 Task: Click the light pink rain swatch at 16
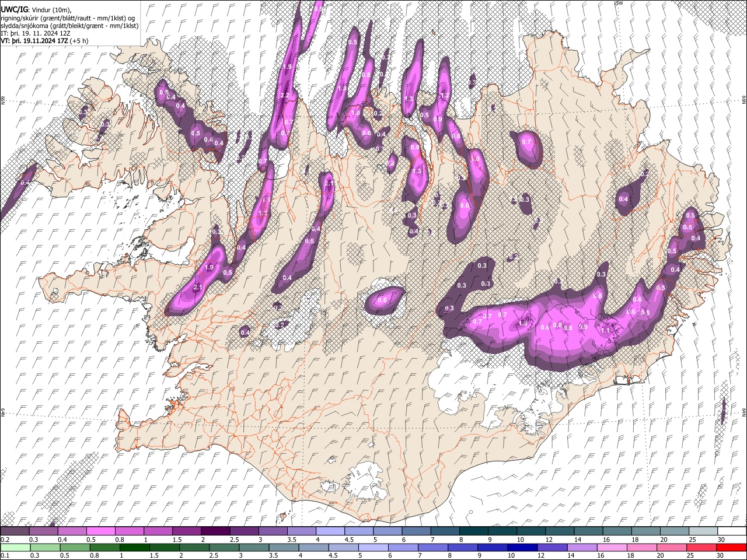click(x=612, y=547)
